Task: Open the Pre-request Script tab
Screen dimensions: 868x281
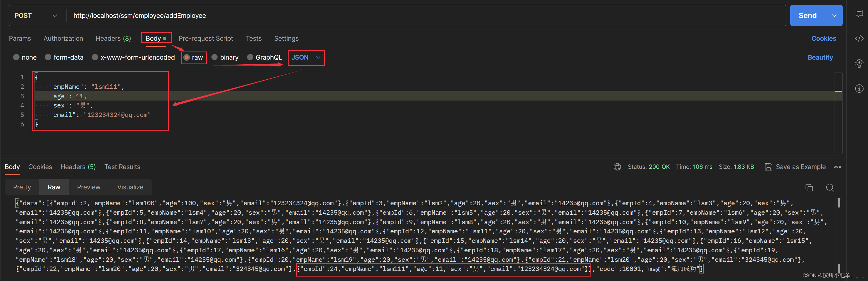Action: pyautogui.click(x=206, y=38)
